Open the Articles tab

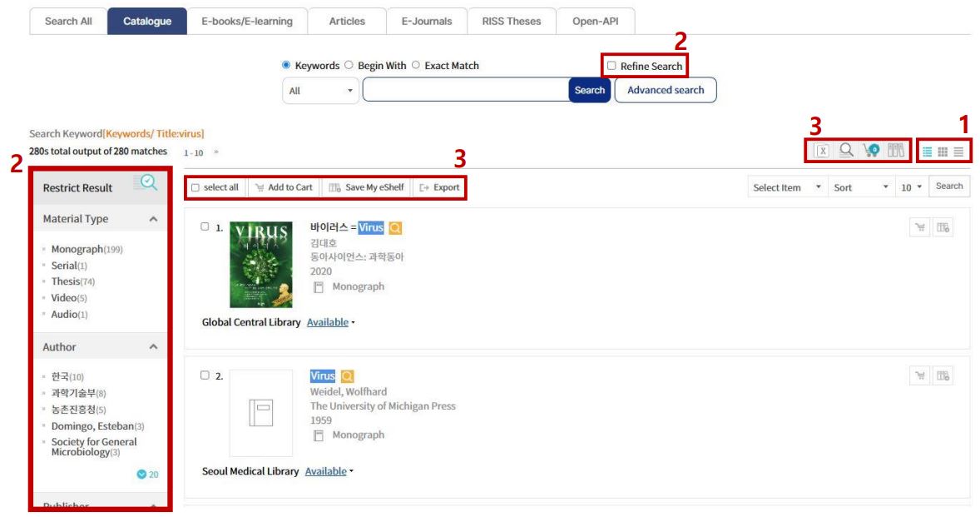[x=347, y=22]
